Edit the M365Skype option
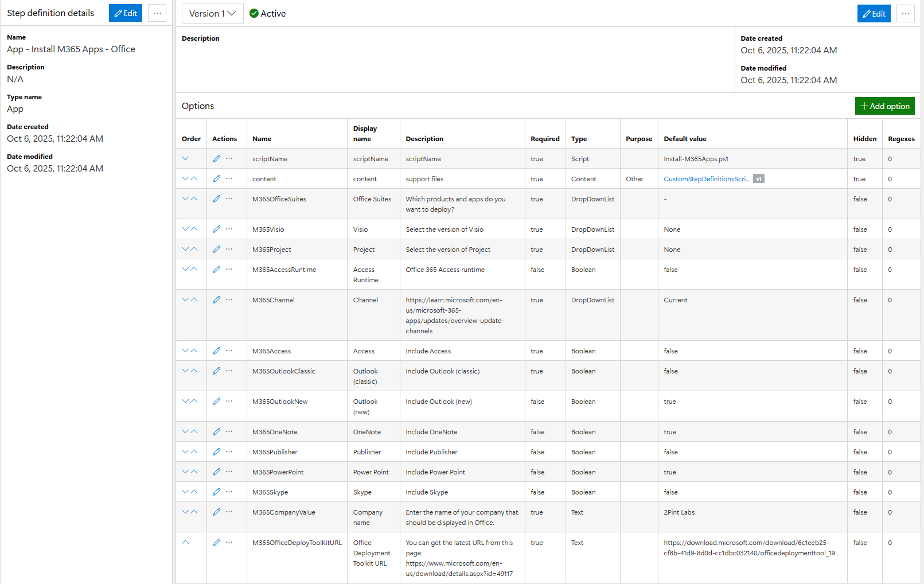 click(x=216, y=492)
